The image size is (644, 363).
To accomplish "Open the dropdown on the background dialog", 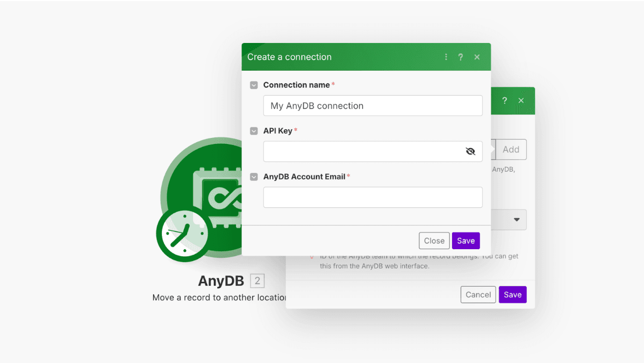I will tap(516, 220).
